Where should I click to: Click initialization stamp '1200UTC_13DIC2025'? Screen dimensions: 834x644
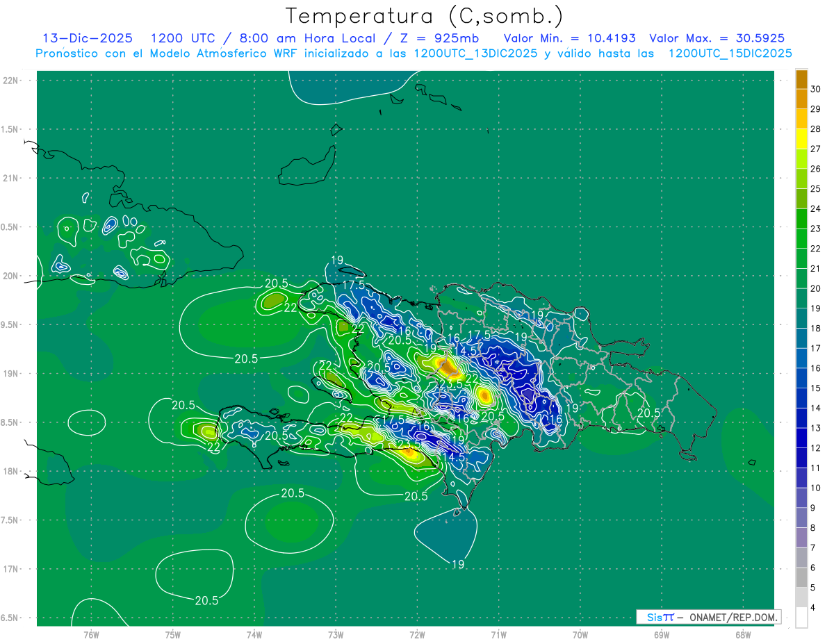point(475,53)
